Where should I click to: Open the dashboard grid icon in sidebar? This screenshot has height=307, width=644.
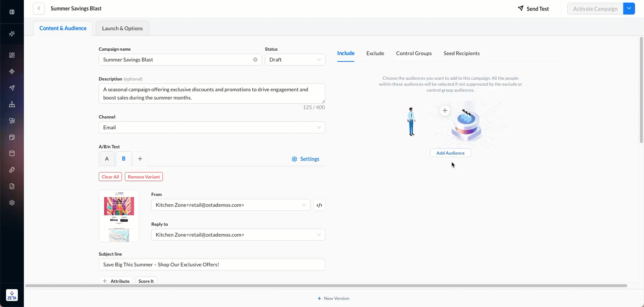(x=12, y=55)
